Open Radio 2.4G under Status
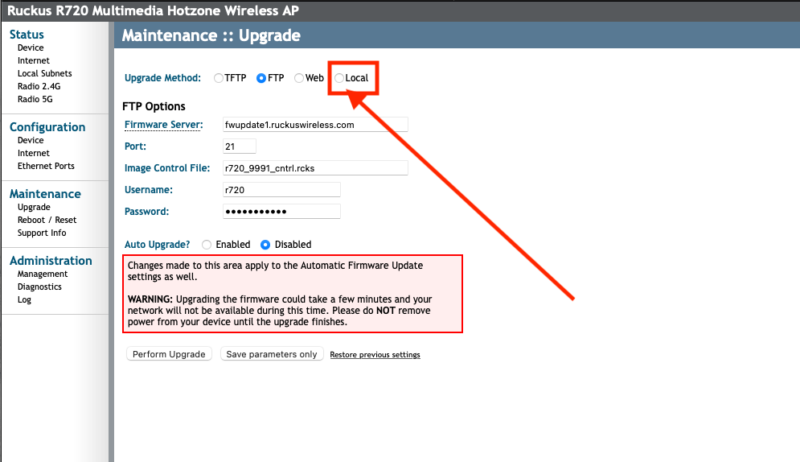The width and height of the screenshot is (800, 462). tap(37, 86)
